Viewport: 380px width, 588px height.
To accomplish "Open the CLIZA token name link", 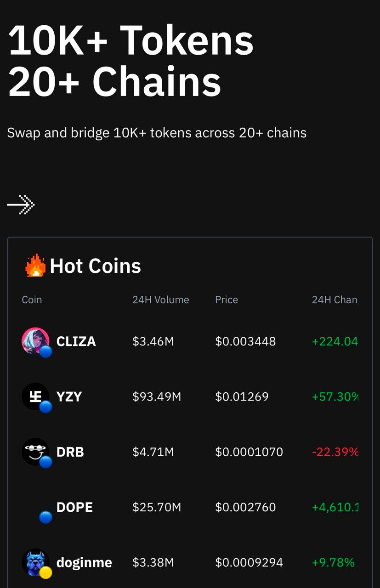I will [76, 341].
